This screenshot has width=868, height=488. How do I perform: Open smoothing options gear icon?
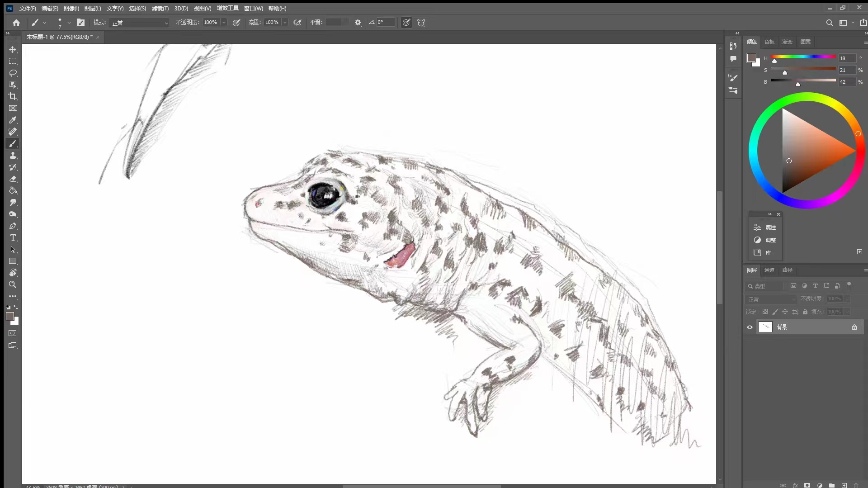[358, 23]
